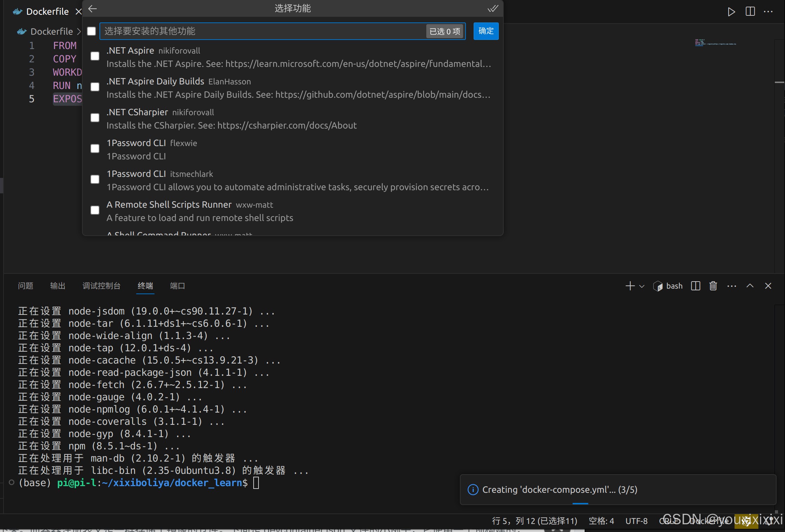Open terminal panel more actions ellipsis

coord(732,286)
